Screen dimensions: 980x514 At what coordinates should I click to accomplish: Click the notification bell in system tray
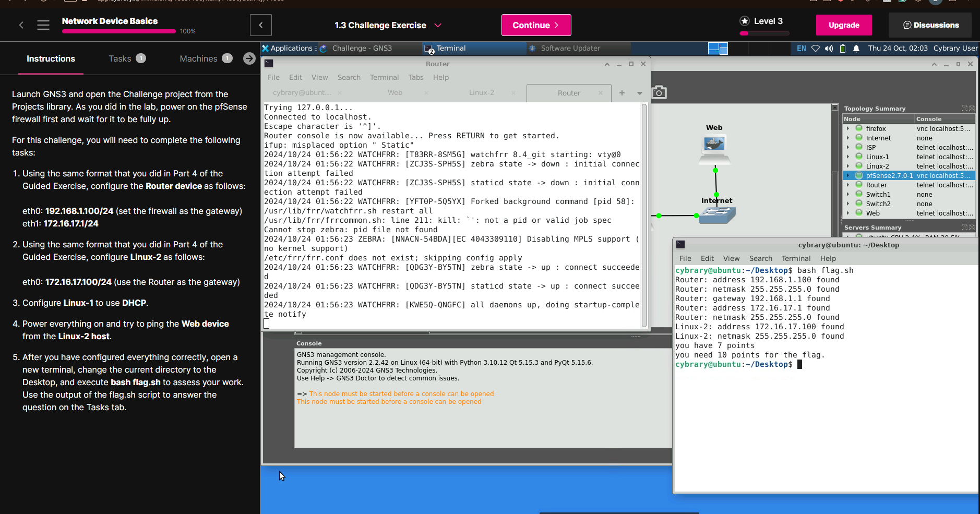pyautogui.click(x=856, y=49)
